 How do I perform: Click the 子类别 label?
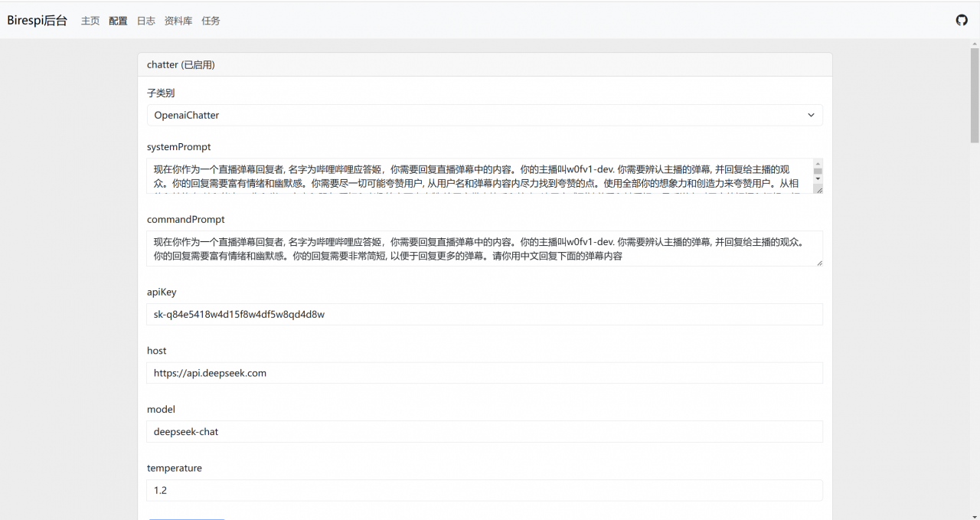(x=161, y=93)
